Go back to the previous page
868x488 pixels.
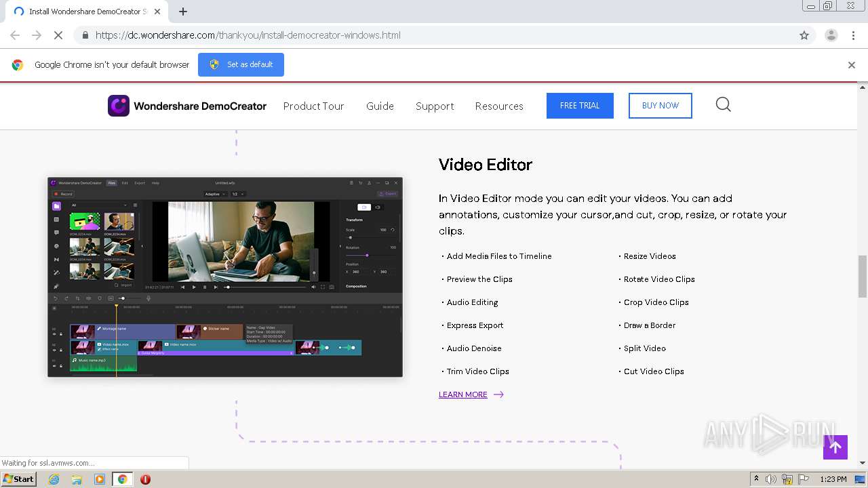coord(15,35)
